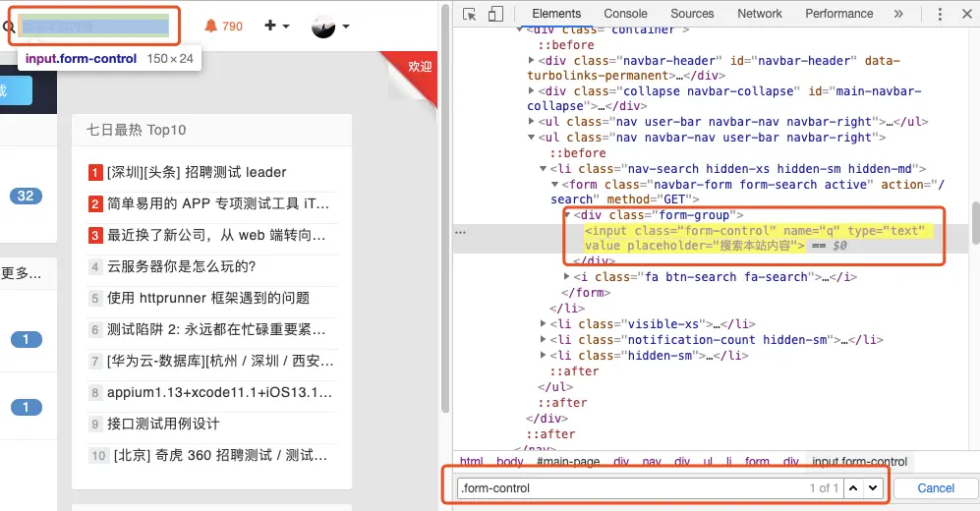Select form in the breadcrumb bar

[757, 461]
